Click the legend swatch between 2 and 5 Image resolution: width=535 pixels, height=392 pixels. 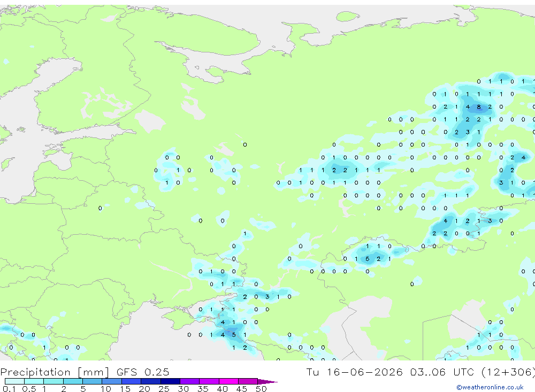73,381
